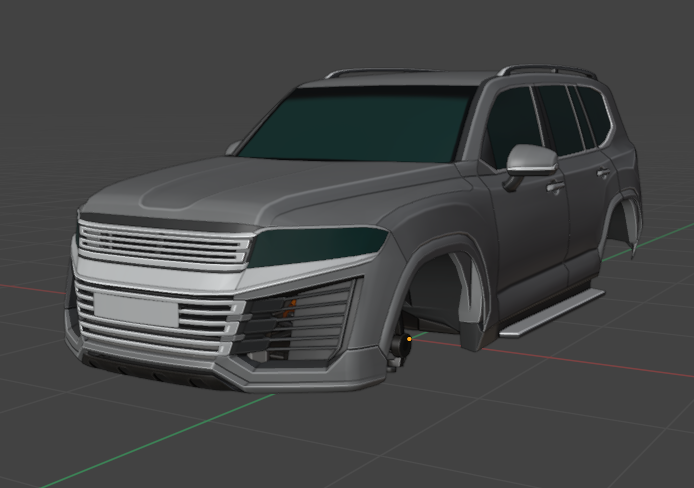The image size is (694, 488).
Task: Select the orange fog light in bumper vent
Action: click(x=290, y=308)
